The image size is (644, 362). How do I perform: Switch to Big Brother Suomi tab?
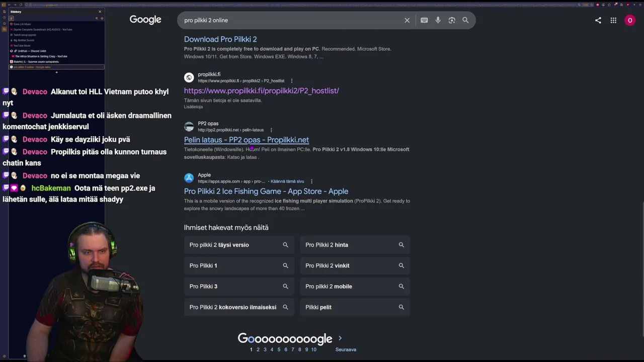coord(57,40)
